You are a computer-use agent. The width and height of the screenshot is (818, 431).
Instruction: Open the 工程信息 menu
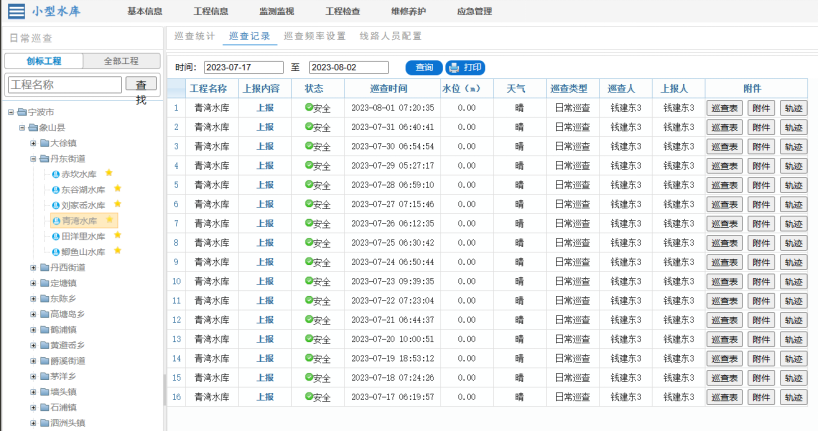tap(211, 11)
